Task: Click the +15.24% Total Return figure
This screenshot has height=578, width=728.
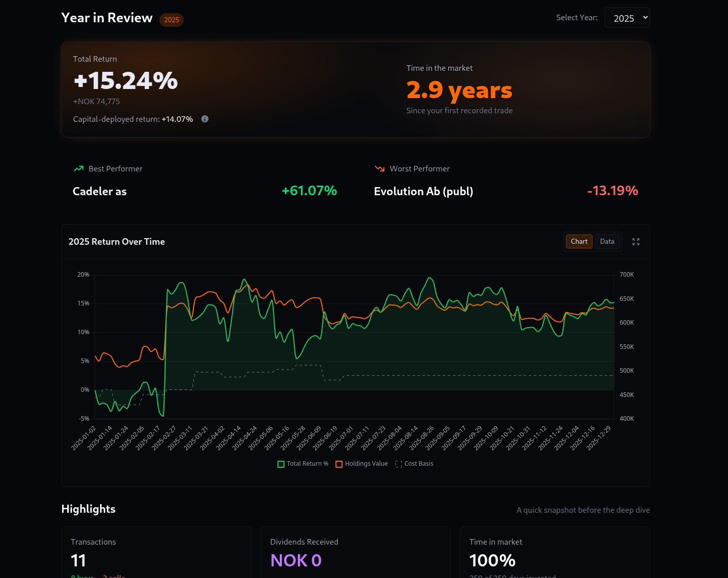Action: click(x=125, y=81)
